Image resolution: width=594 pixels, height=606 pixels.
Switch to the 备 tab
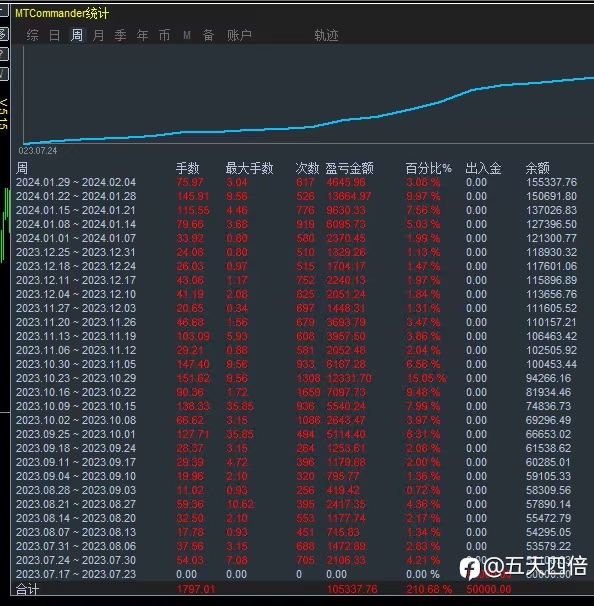pyautogui.click(x=208, y=36)
